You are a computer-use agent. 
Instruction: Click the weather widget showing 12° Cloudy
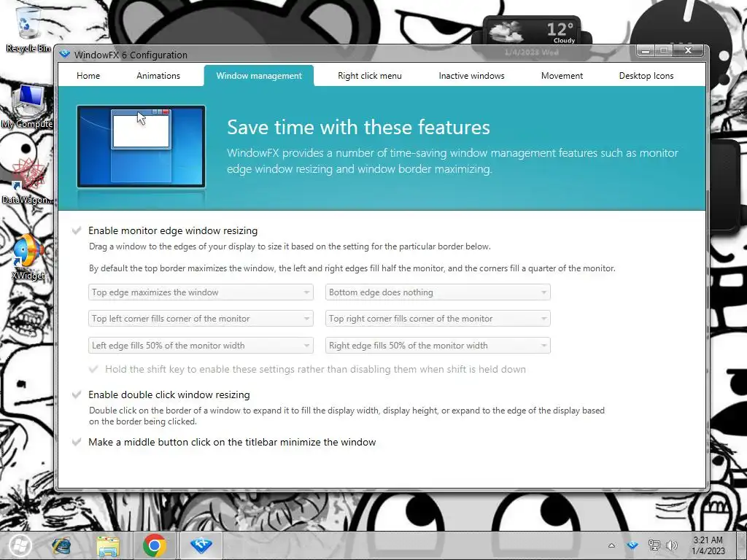pos(532,32)
